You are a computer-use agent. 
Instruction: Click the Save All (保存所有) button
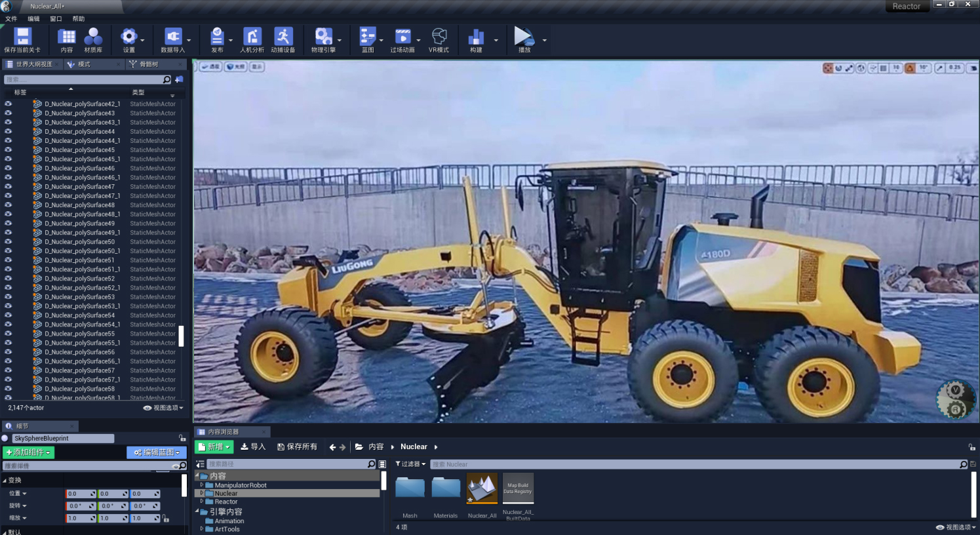click(x=297, y=447)
